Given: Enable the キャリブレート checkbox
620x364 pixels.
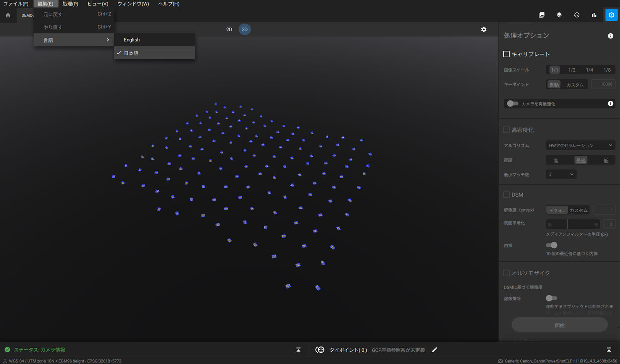Looking at the screenshot, I should point(506,54).
